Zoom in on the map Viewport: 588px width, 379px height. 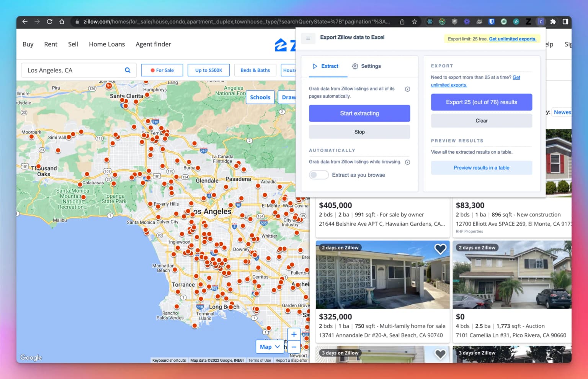click(x=294, y=334)
